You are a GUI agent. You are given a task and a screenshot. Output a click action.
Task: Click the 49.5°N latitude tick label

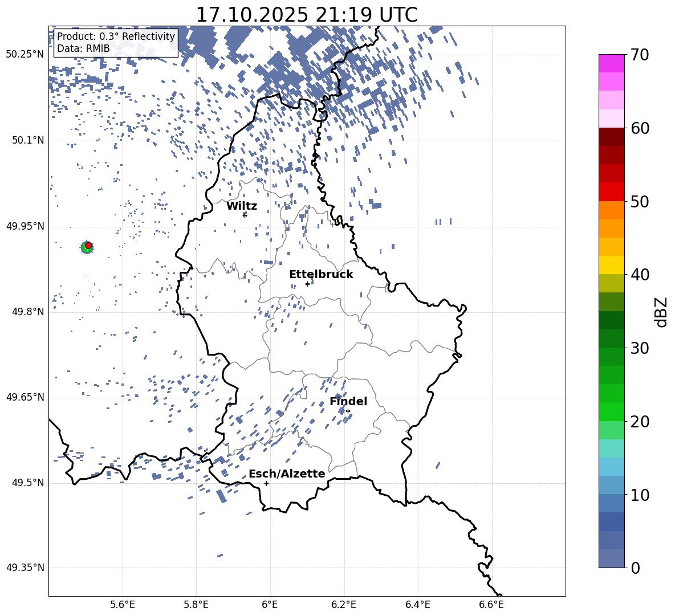28,483
